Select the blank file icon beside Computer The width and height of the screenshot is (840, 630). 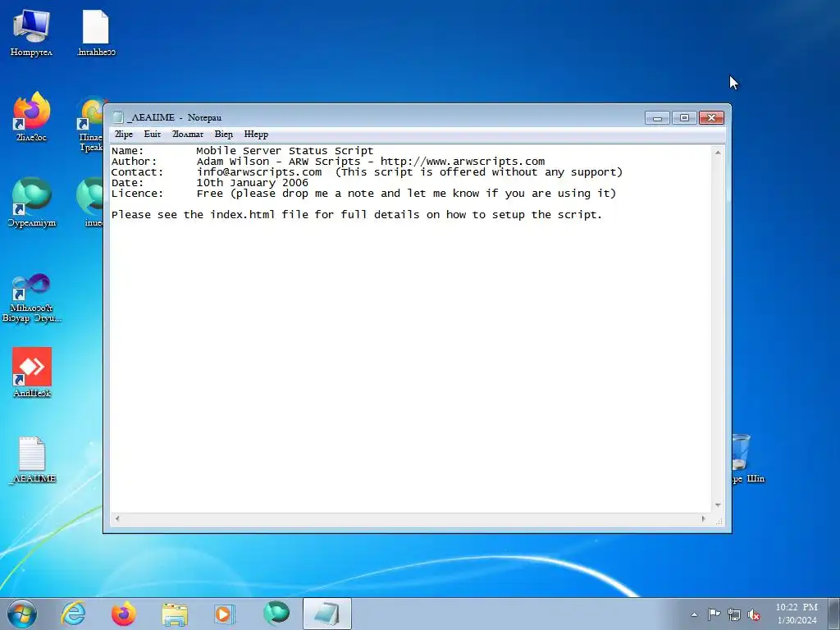point(96,33)
